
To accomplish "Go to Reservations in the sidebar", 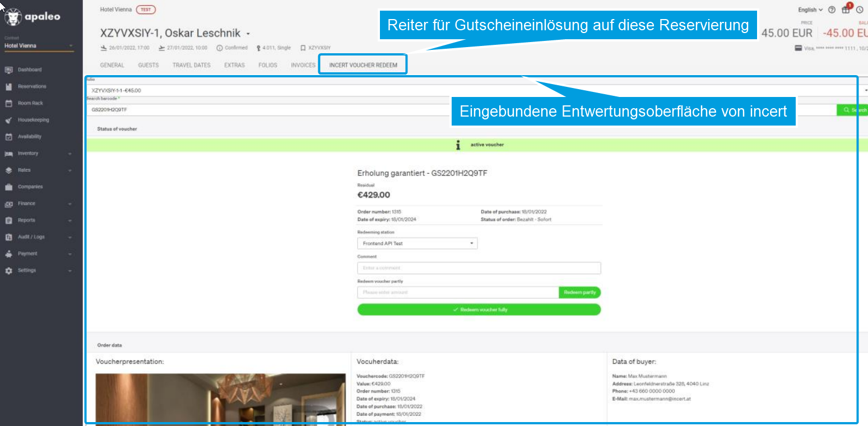I will pos(32,86).
